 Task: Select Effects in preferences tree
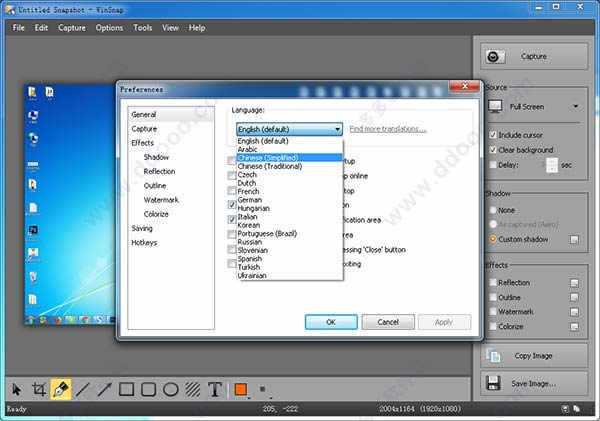point(142,143)
